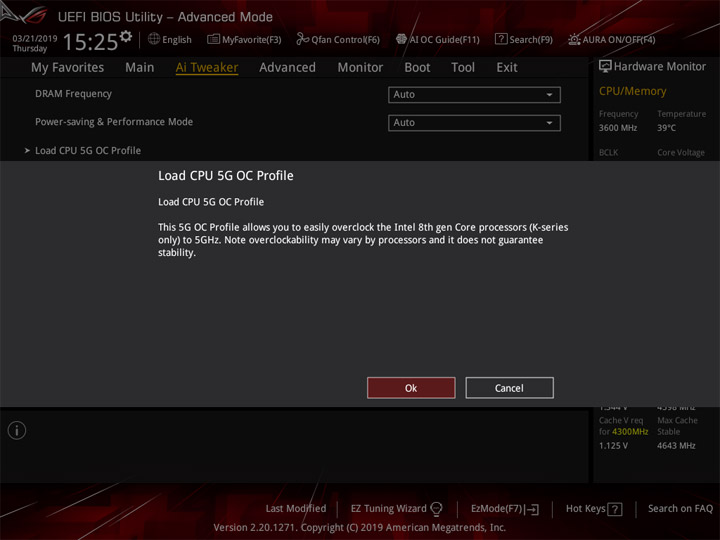The height and width of the screenshot is (540, 720).
Task: Click the Max Cache Stable label
Action: tap(677, 426)
